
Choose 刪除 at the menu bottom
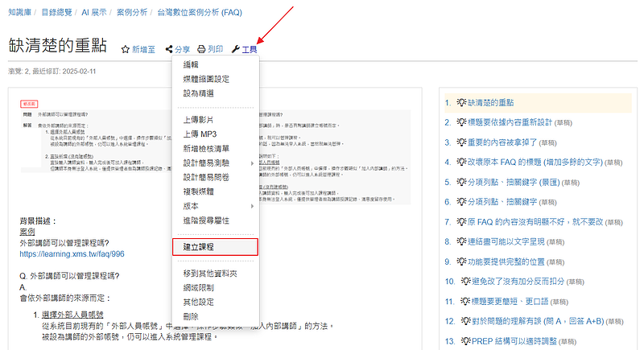pyautogui.click(x=191, y=317)
